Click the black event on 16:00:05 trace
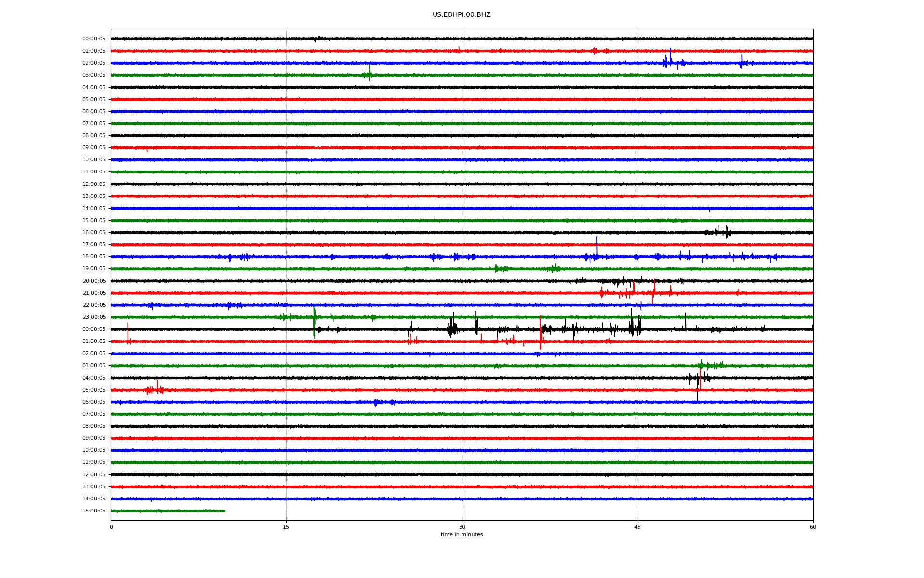The height and width of the screenshot is (578, 924). tap(722, 232)
